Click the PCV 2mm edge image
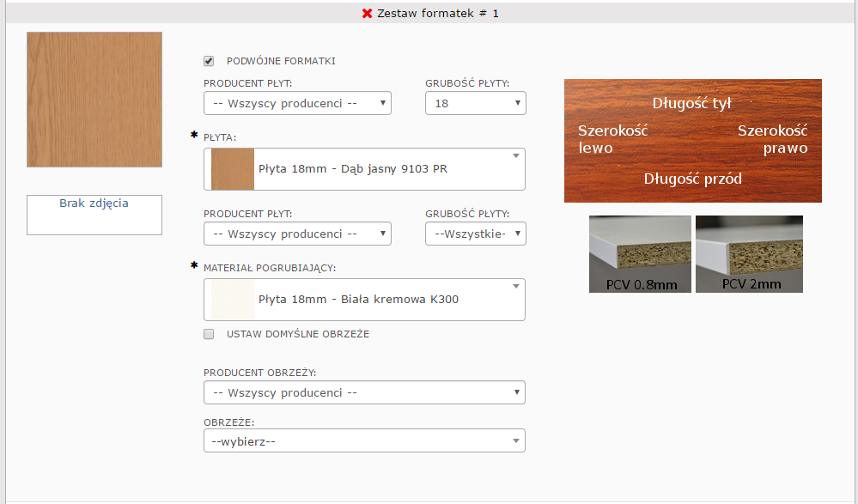Viewport: 858px width, 504px height. point(749,254)
